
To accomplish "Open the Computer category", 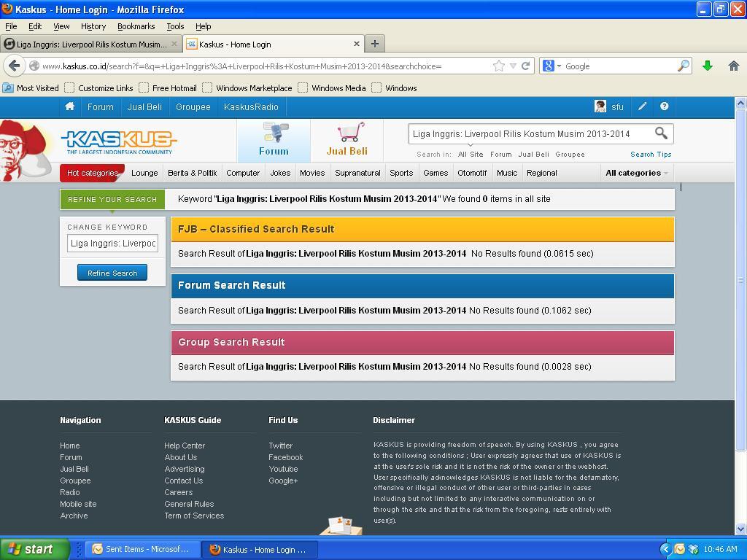I will [x=243, y=173].
